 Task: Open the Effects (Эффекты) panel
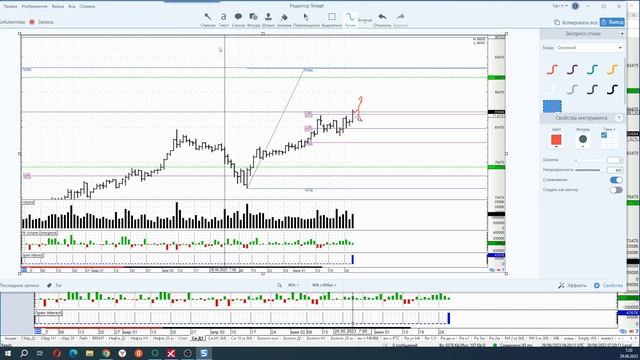click(572, 285)
